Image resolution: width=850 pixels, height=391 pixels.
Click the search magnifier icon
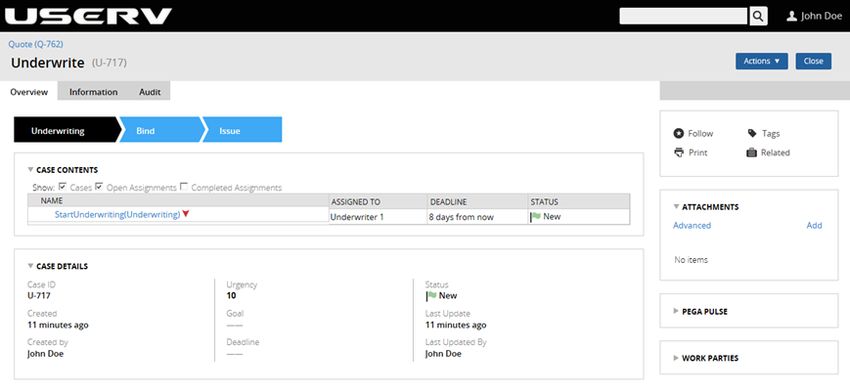pos(758,16)
